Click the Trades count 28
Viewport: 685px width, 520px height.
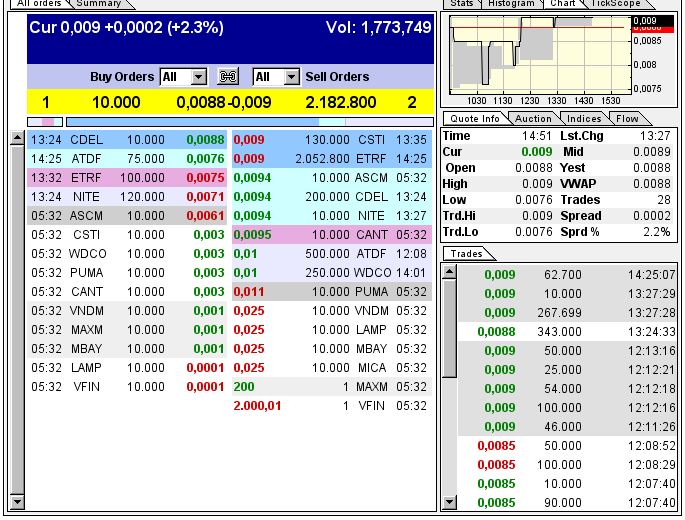(x=664, y=200)
